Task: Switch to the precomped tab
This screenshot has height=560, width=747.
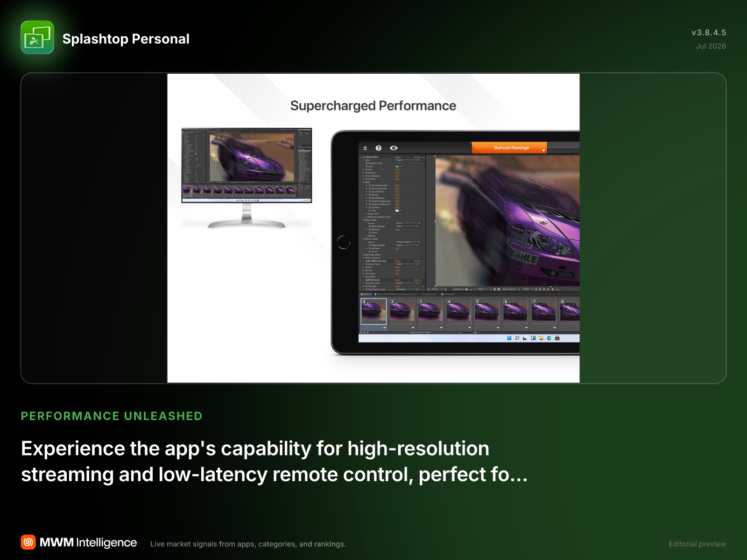Action: tap(448, 294)
